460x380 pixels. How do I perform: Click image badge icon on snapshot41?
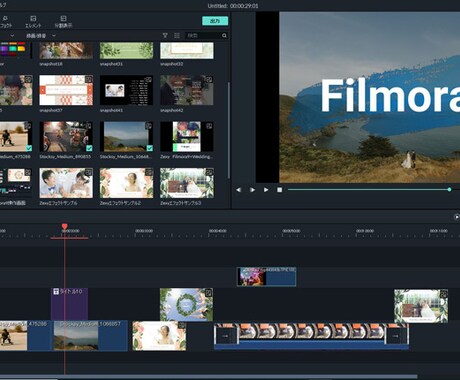click(149, 79)
